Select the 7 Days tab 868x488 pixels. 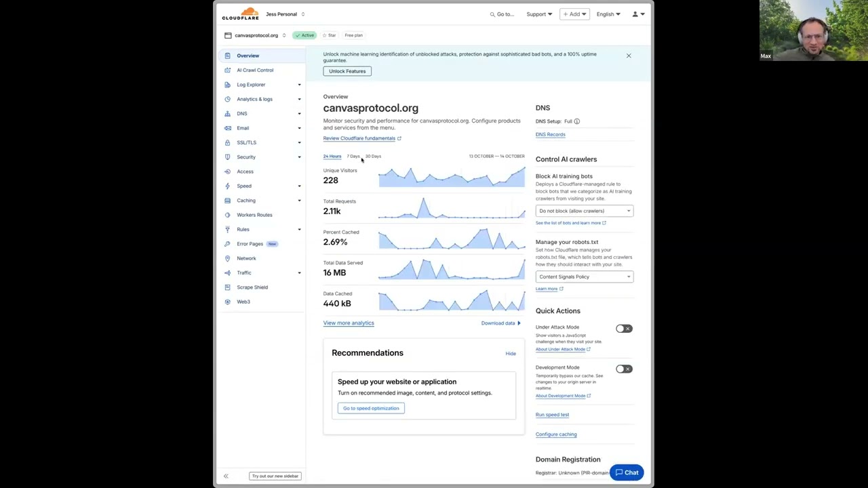353,156
